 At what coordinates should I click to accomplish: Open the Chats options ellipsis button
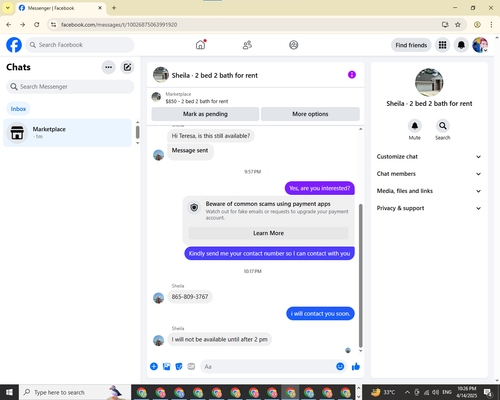[x=108, y=67]
